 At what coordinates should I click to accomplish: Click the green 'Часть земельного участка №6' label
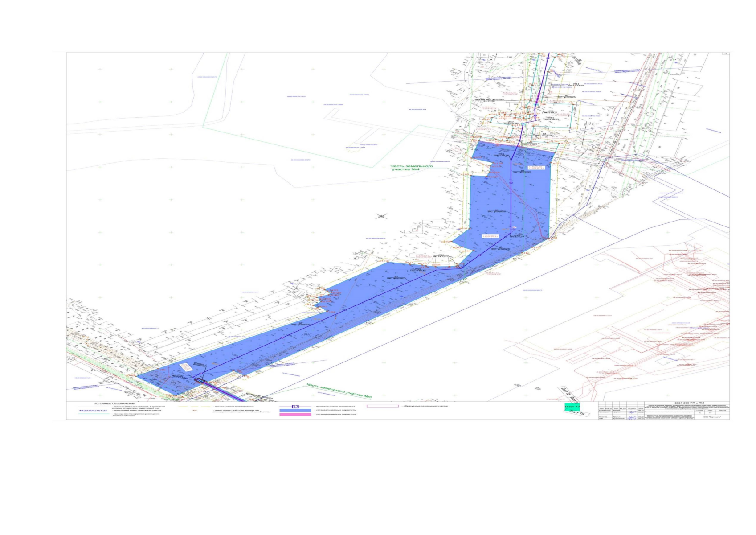339,391
